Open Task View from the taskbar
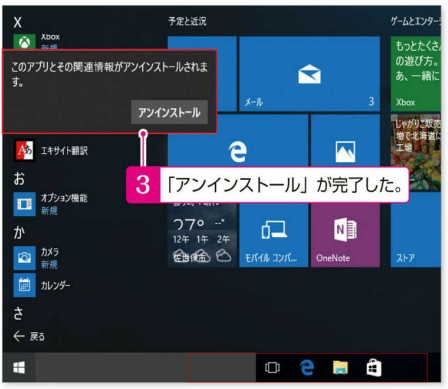448x389 pixels. coord(272,368)
